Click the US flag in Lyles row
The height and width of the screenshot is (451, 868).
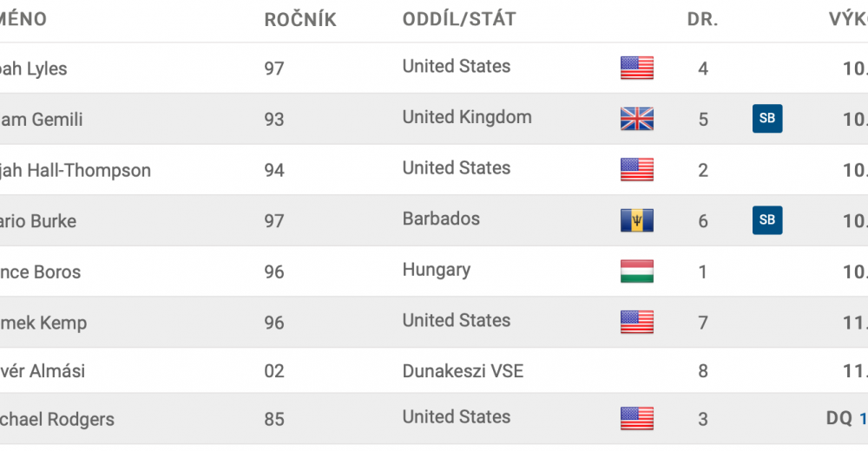(x=636, y=68)
